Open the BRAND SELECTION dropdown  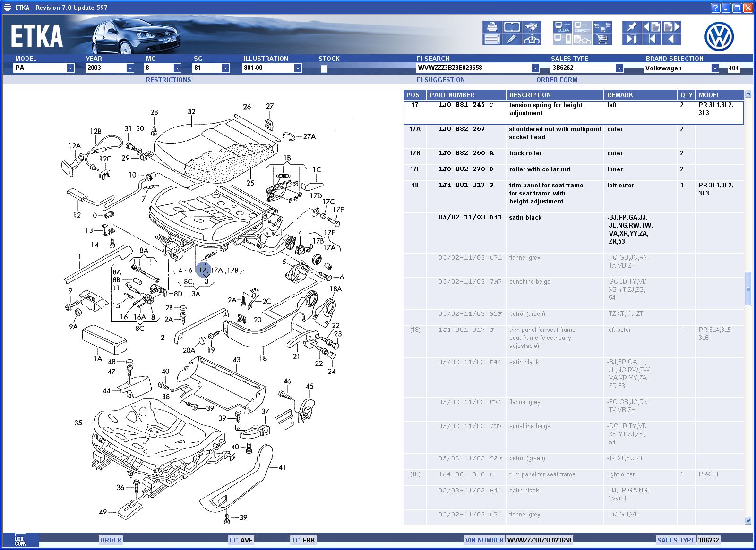point(715,68)
